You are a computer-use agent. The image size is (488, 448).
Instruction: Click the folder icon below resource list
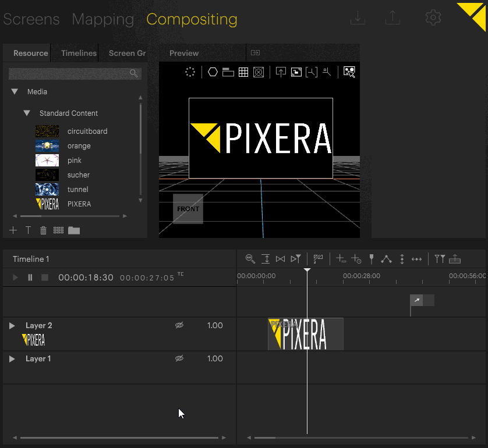74,230
